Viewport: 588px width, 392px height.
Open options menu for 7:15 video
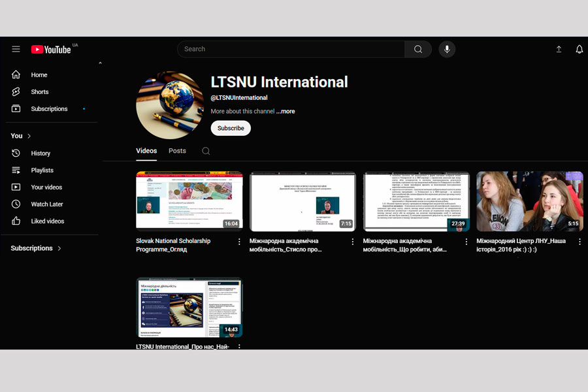(353, 242)
